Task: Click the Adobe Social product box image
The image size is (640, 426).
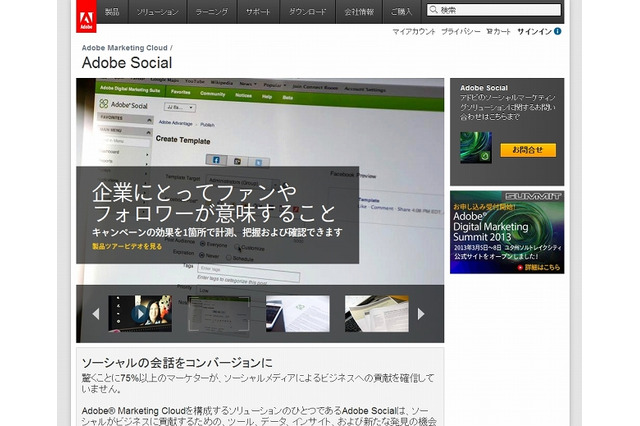Action: (476, 147)
